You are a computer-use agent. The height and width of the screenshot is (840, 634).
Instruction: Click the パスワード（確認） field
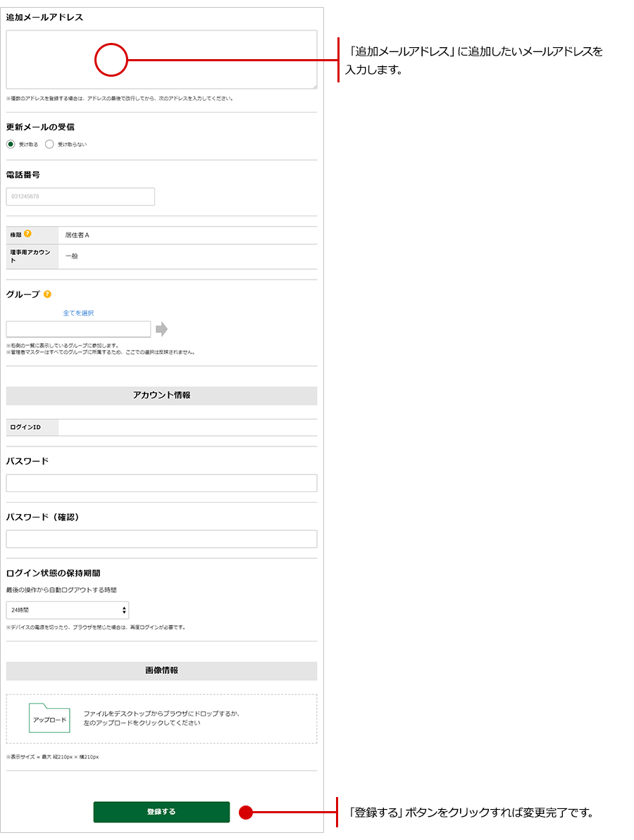click(161, 539)
